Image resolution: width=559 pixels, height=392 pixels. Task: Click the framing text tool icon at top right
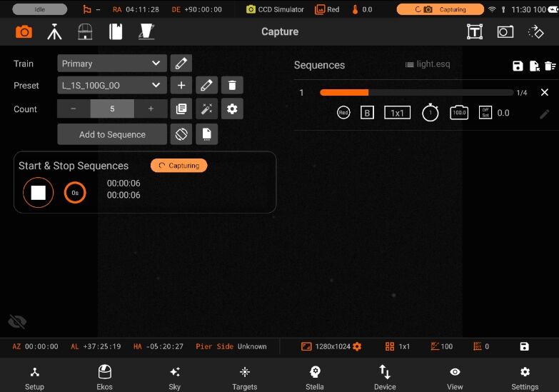475,32
